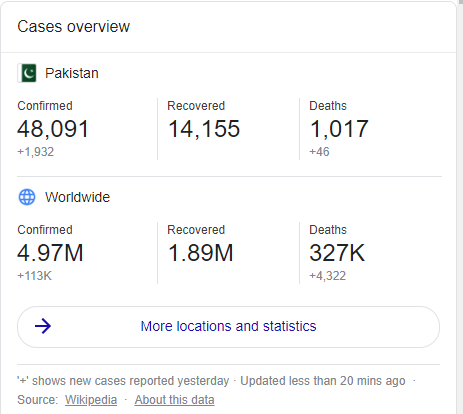Click worldwide recovered 1.89M figure
463x414 pixels.
pyautogui.click(x=200, y=253)
